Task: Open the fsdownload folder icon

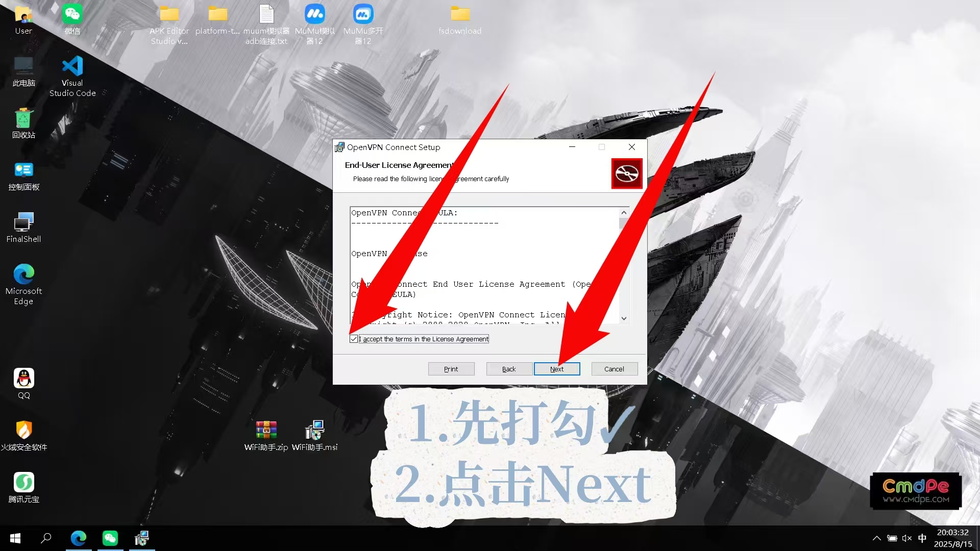Action: pyautogui.click(x=460, y=20)
